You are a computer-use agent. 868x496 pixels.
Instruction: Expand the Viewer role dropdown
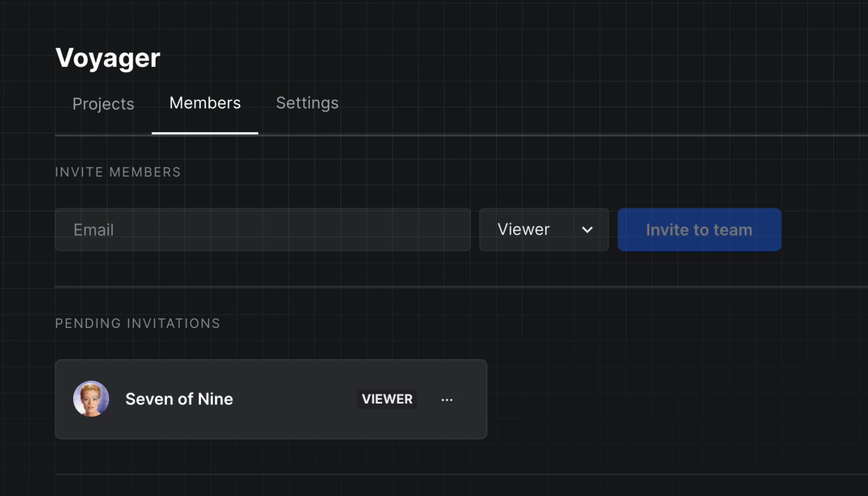544,229
